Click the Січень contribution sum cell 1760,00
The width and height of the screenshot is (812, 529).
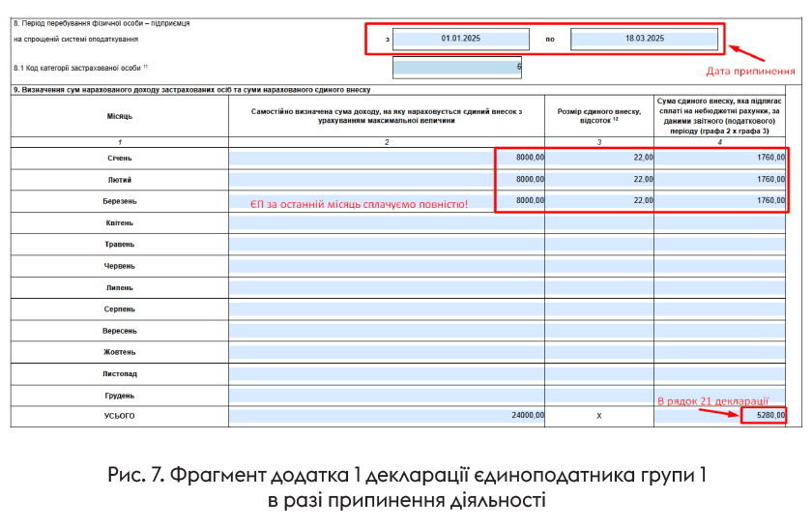(x=721, y=158)
